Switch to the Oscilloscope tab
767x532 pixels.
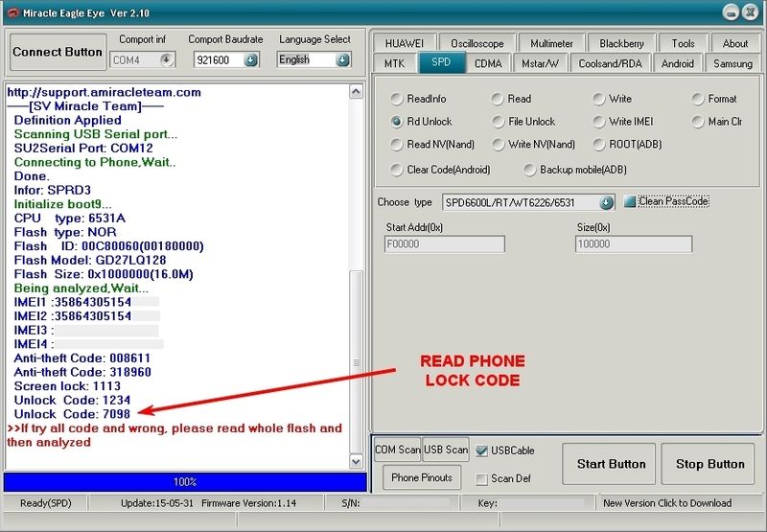click(x=476, y=43)
